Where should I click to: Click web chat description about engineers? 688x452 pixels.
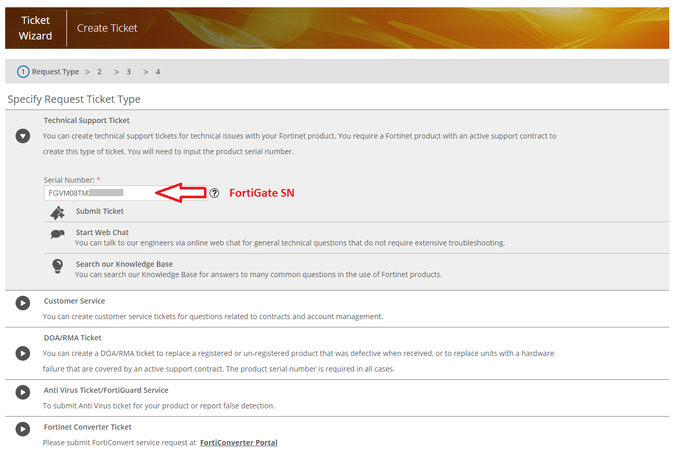[x=290, y=243]
